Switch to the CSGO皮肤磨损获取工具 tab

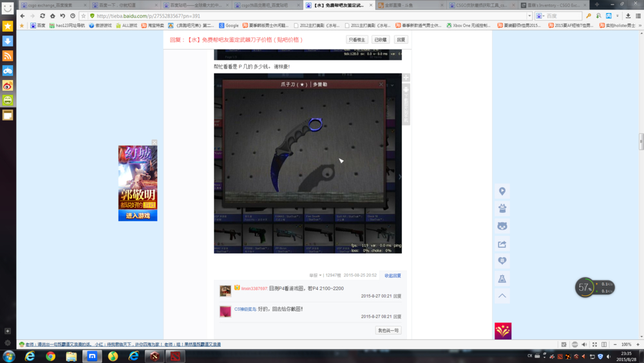point(481,5)
